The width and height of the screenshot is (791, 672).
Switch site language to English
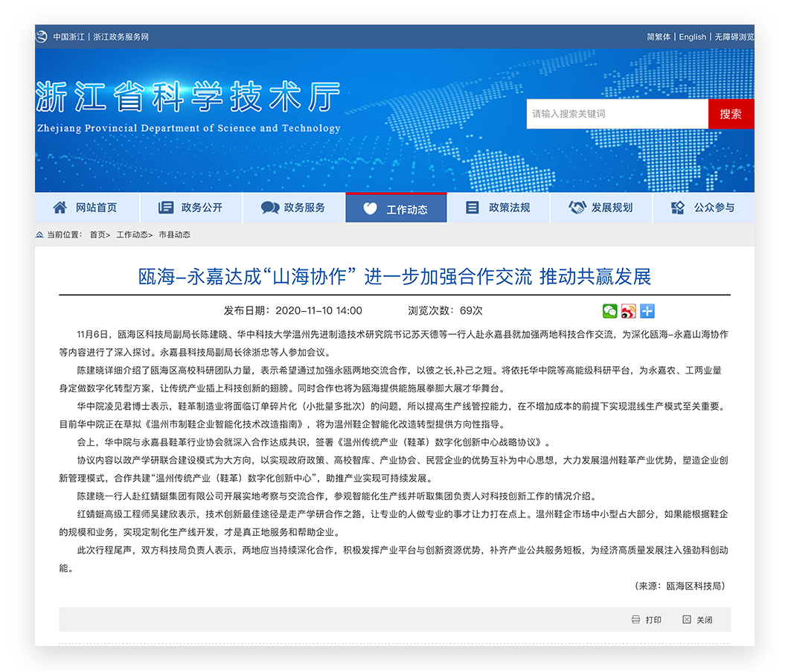692,36
